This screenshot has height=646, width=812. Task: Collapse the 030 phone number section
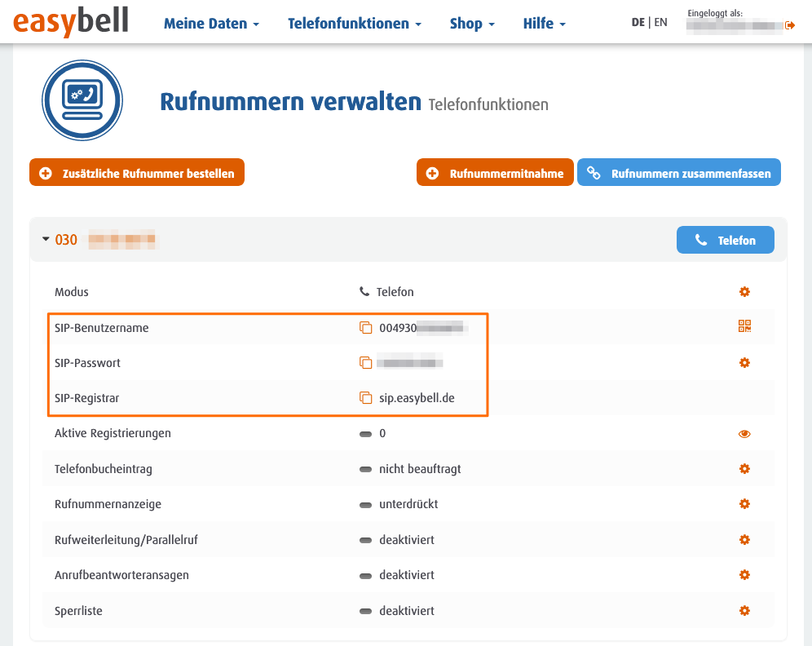[x=46, y=240]
